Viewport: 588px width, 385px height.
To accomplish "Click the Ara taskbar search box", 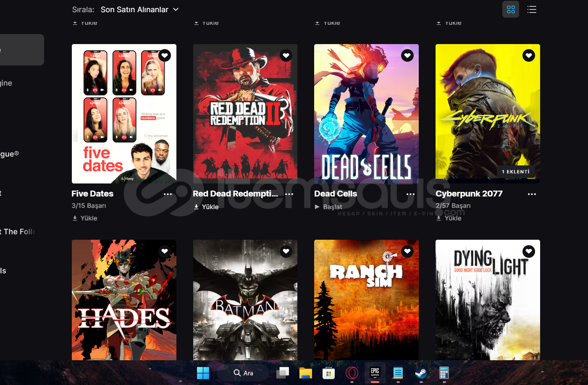I will 243,373.
